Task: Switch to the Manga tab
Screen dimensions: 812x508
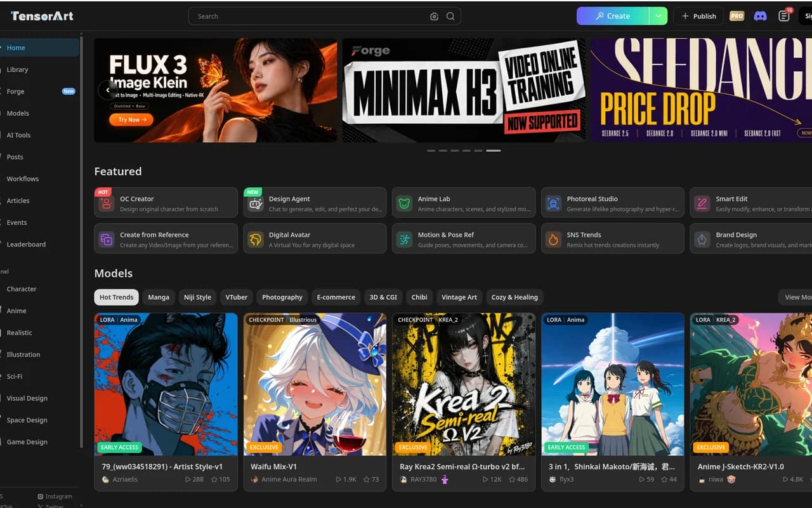Action: 159,297
